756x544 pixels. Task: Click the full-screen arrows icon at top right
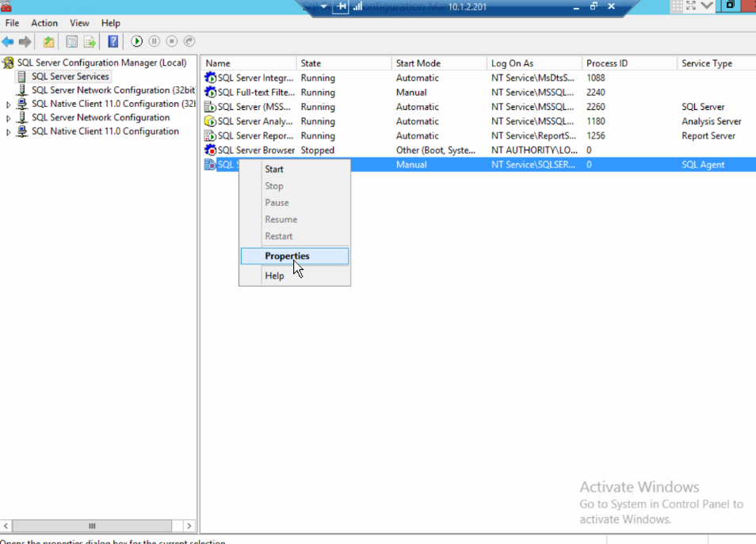tap(691, 6)
